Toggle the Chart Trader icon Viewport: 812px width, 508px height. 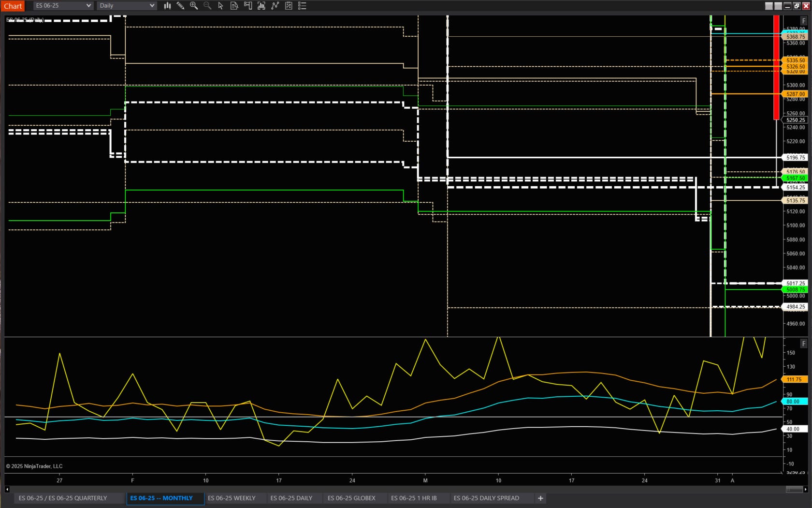248,6
